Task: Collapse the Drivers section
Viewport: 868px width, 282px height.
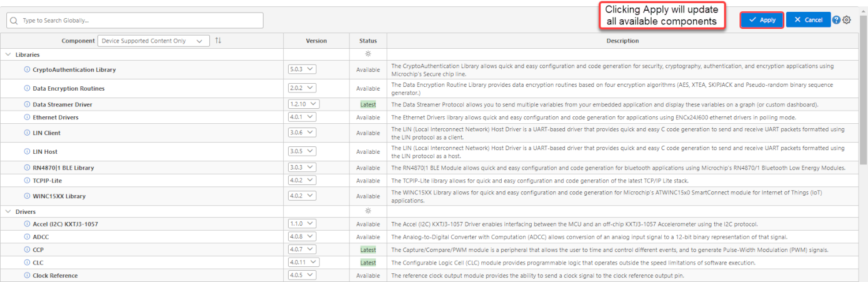Action: pyautogui.click(x=8, y=212)
